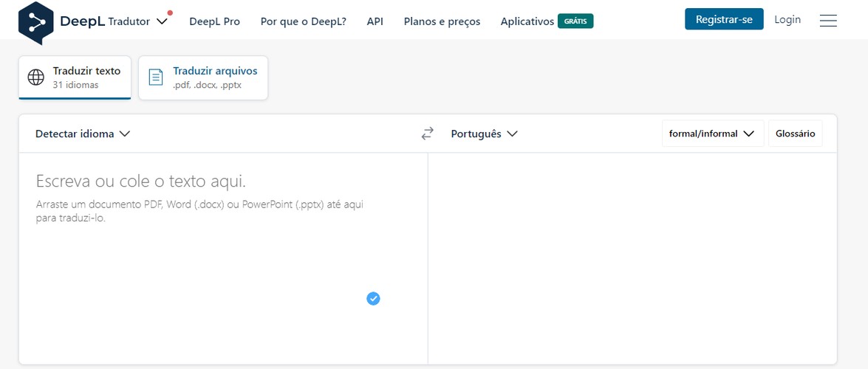The height and width of the screenshot is (369, 868).
Task: Click the red notification dot near Tradutor
Action: 170,13
